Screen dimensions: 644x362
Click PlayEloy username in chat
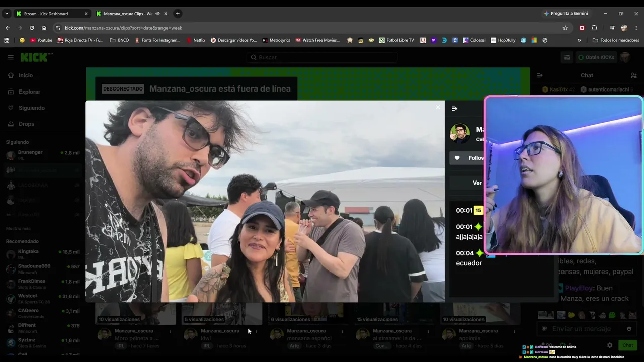pos(579,288)
